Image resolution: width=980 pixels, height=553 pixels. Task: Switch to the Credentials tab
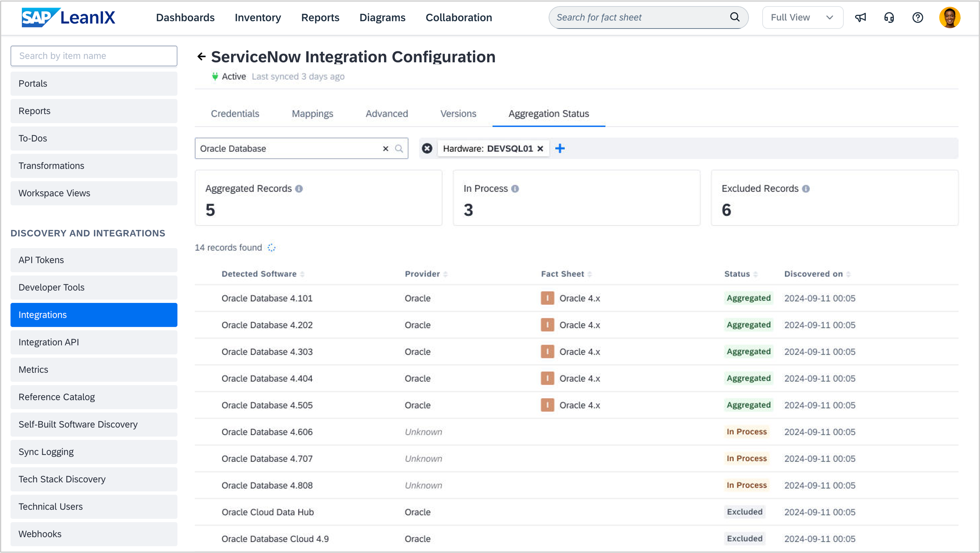pyautogui.click(x=235, y=114)
